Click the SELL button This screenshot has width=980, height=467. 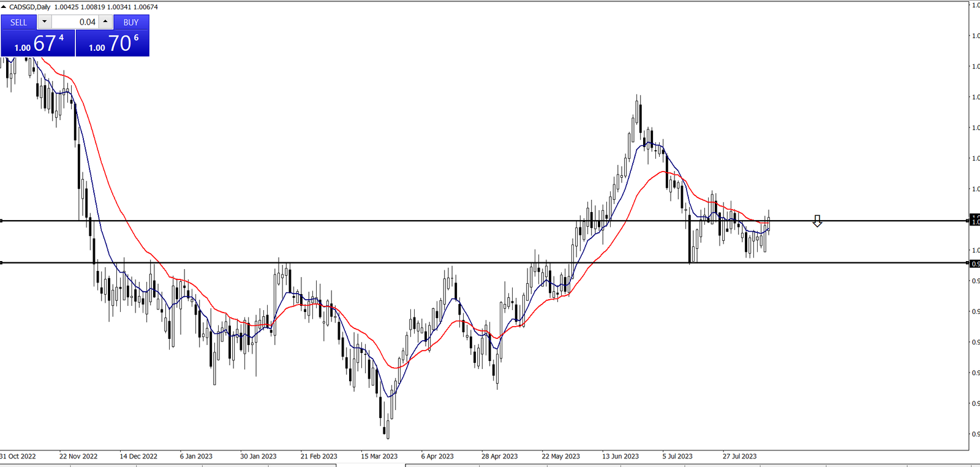(x=18, y=22)
